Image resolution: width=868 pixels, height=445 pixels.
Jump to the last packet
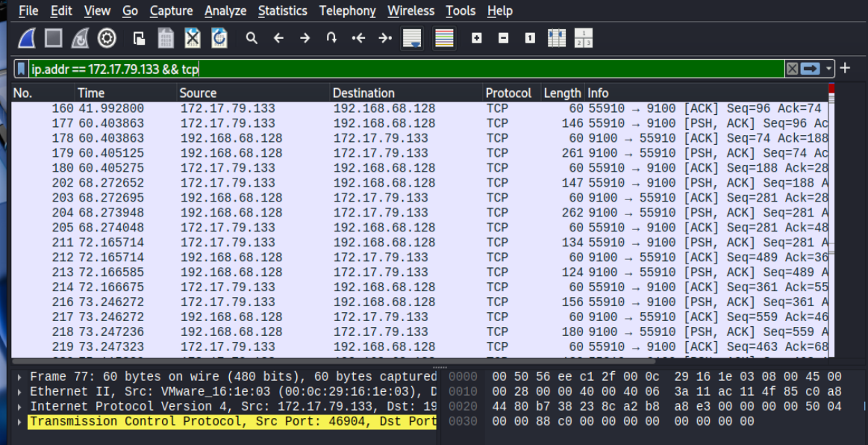click(385, 38)
